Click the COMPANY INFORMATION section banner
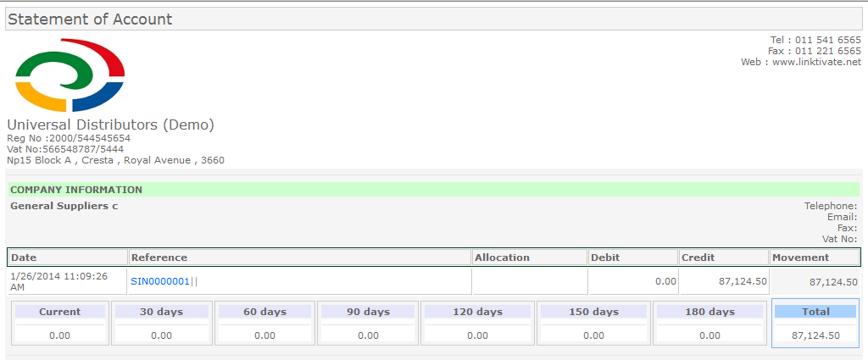This screenshot has height=360, width=868. 433,190
